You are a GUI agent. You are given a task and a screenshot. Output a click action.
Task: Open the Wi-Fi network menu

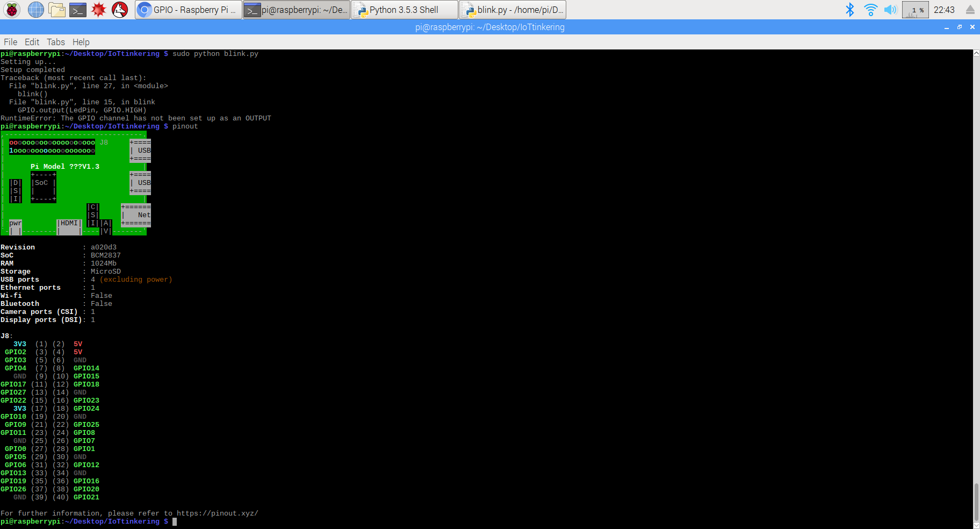(870, 9)
